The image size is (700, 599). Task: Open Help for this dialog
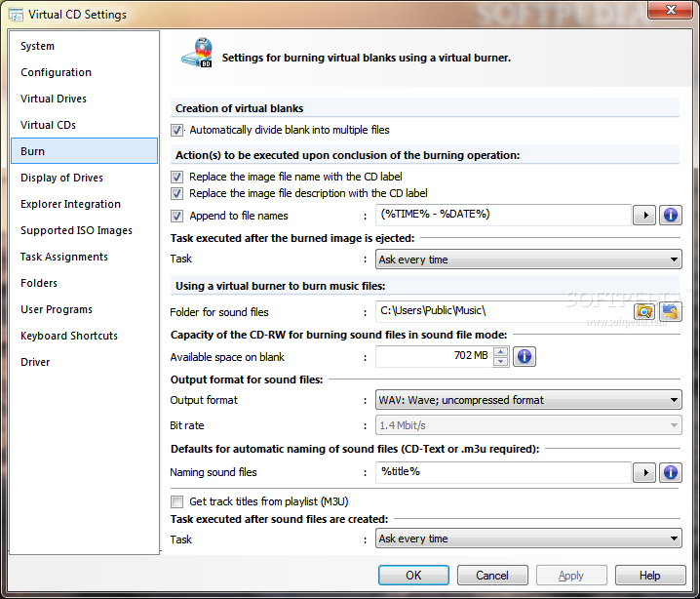coord(650,576)
